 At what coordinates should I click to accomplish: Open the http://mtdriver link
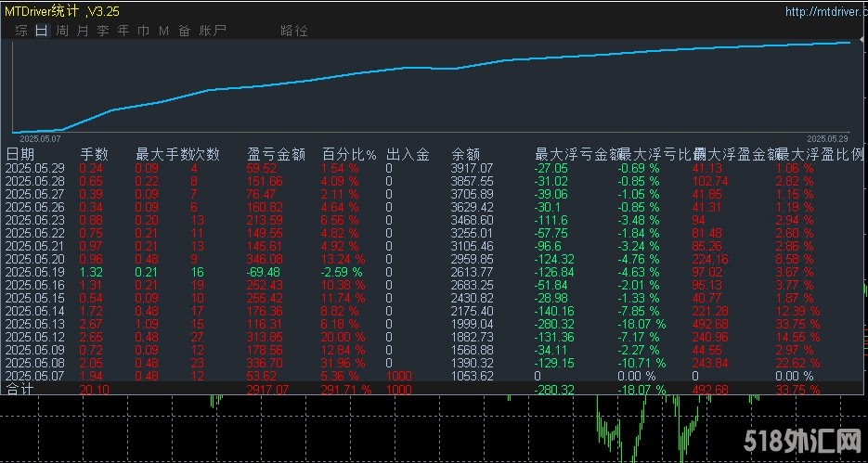coord(826,12)
